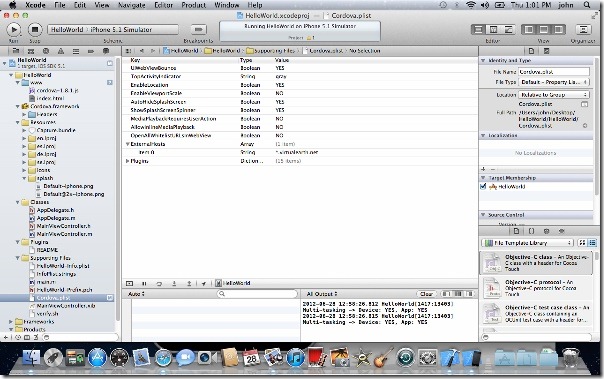The width and height of the screenshot is (604, 379).
Task: Expand the Plugins row in plist
Action: pyautogui.click(x=127, y=161)
